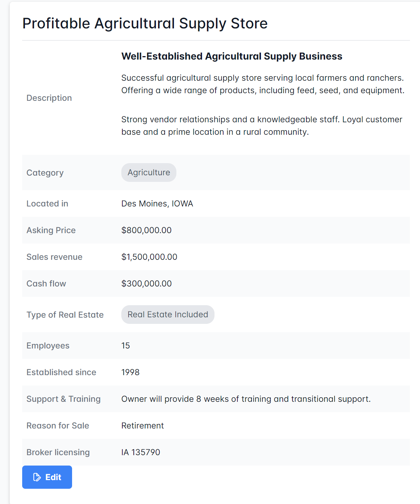Click the Des Moines, IOWA location text
This screenshot has width=420, height=504.
click(x=157, y=204)
